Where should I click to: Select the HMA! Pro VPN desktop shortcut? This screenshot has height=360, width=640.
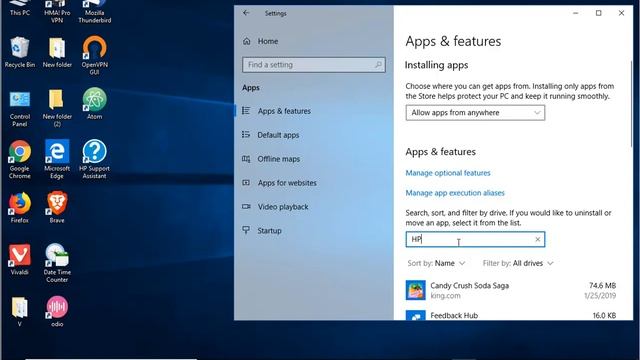(57, 11)
